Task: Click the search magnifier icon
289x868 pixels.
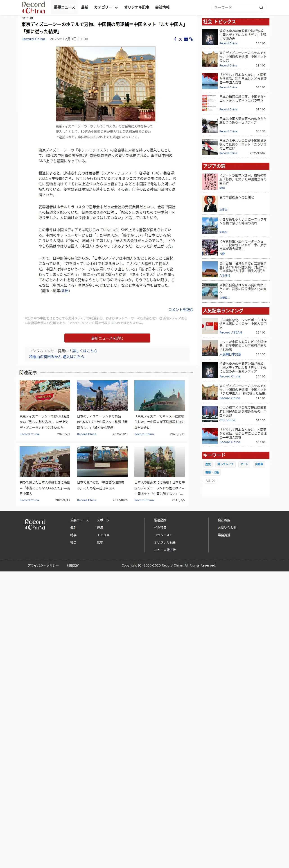Action: pyautogui.click(x=261, y=7)
